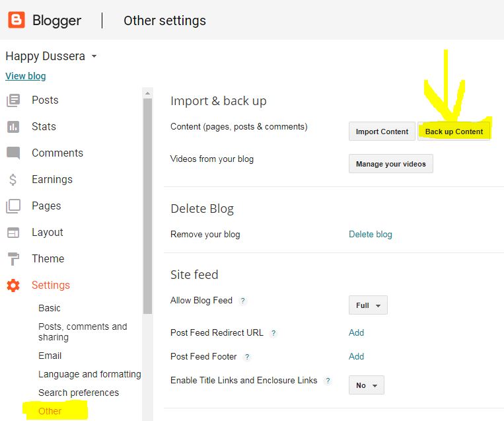Open help icon beside Post Feed Footer
Image resolution: width=504 pixels, height=421 pixels.
pos(247,357)
